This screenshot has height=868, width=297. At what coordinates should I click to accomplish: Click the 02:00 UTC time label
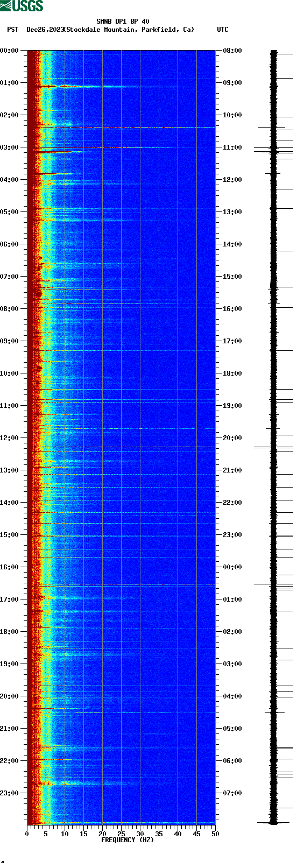pos(232,632)
